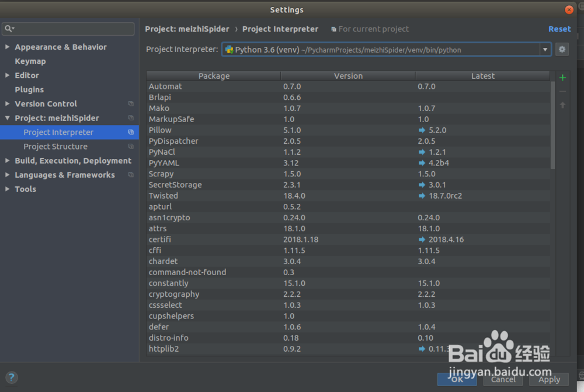This screenshot has width=584, height=392.
Task: Click the upgrade arrow beside Twisted 18.7.0rc2
Action: pos(422,196)
